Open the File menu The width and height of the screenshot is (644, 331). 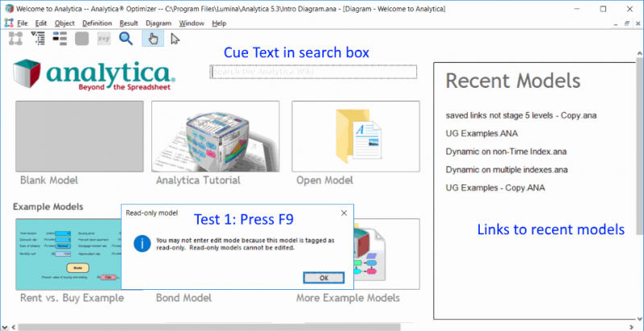pos(23,23)
